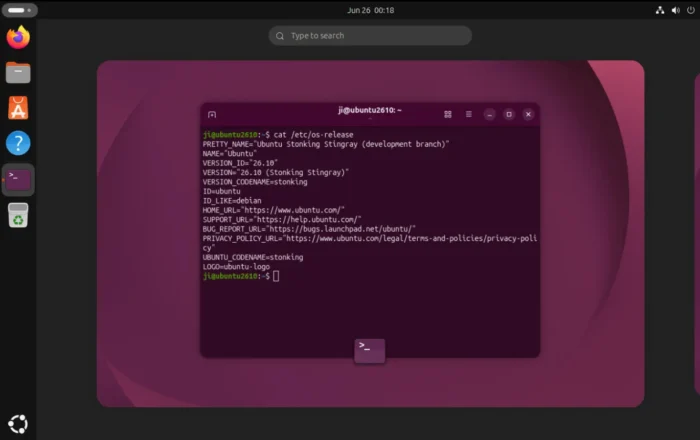The height and width of the screenshot is (440, 700).
Task: Select the terminal window thumbnail title ji@ubuntu2610
Action: pos(370,110)
